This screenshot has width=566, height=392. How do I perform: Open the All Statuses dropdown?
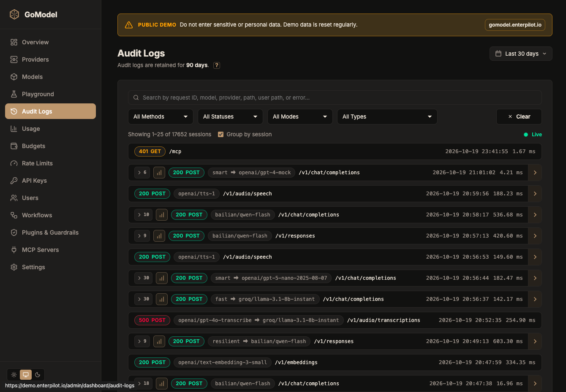(230, 117)
